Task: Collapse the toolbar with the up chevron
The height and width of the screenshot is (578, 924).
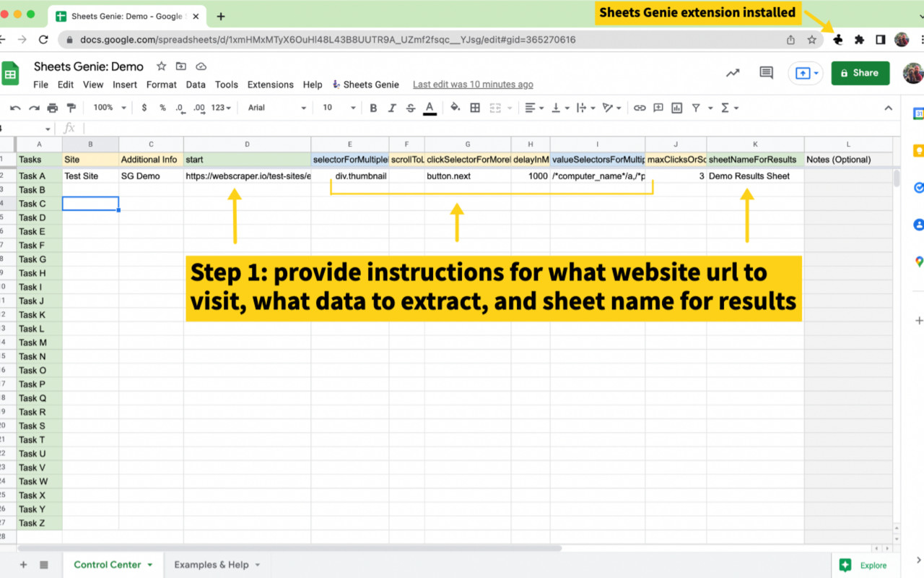Action: coord(888,108)
